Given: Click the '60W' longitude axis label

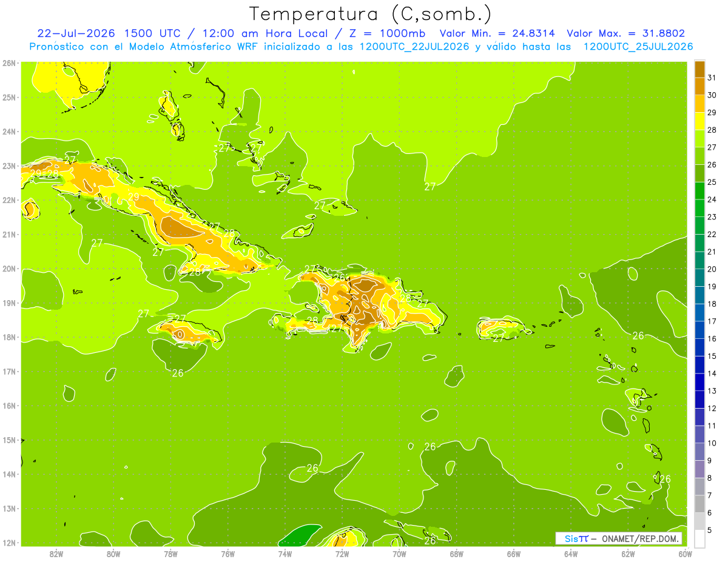Looking at the screenshot, I should (x=685, y=554).
